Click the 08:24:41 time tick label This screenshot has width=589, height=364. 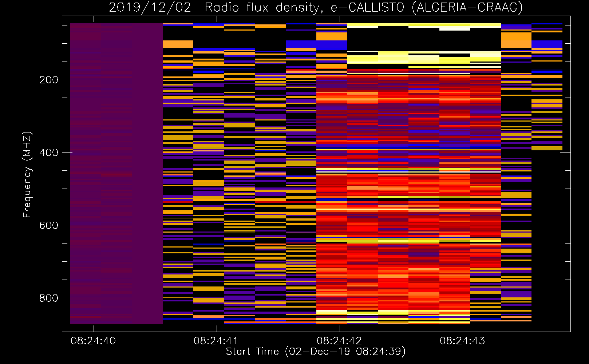216,341
